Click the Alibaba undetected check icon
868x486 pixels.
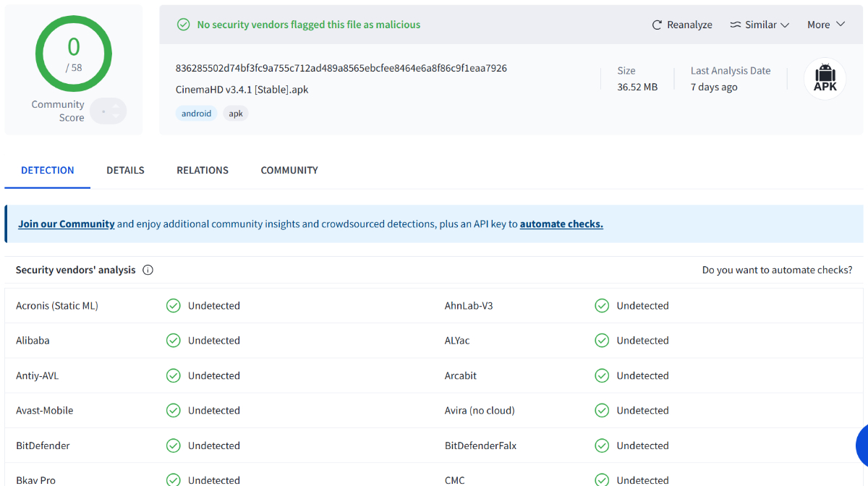click(174, 341)
